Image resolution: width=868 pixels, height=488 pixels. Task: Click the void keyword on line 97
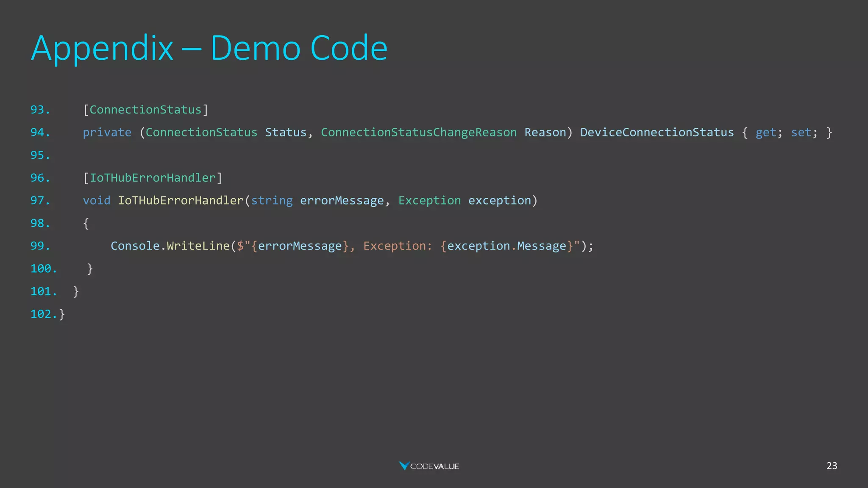(x=96, y=200)
